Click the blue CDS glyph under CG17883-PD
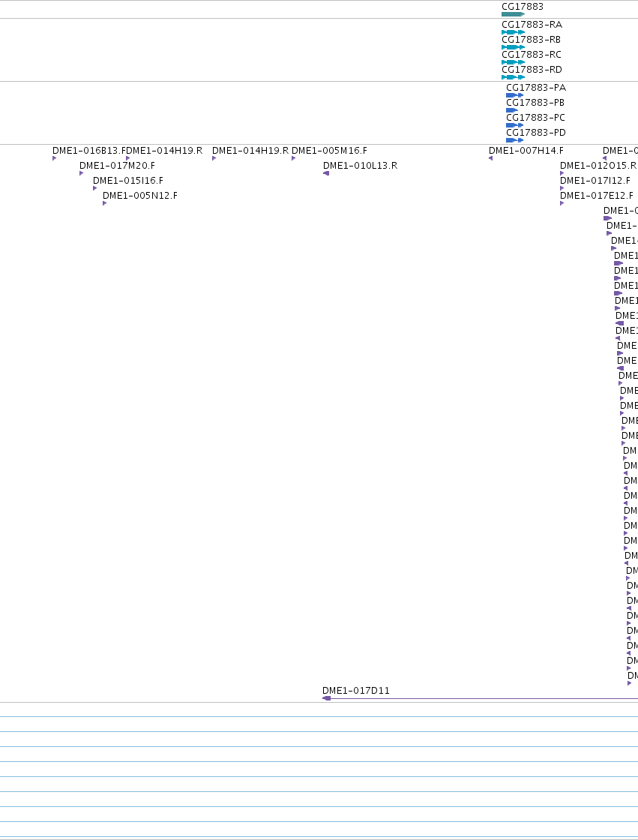The image size is (638, 840). (515, 140)
